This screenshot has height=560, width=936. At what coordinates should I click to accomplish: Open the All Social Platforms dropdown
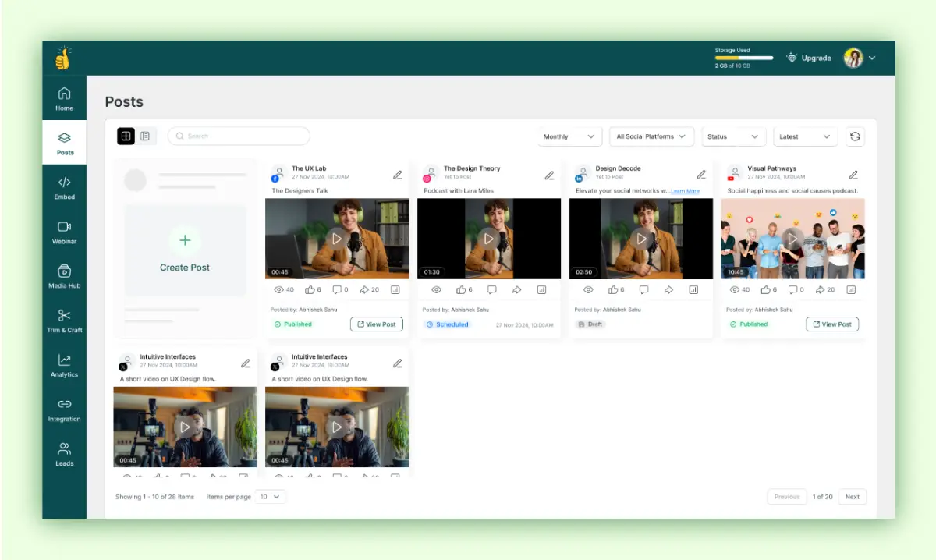pos(652,136)
